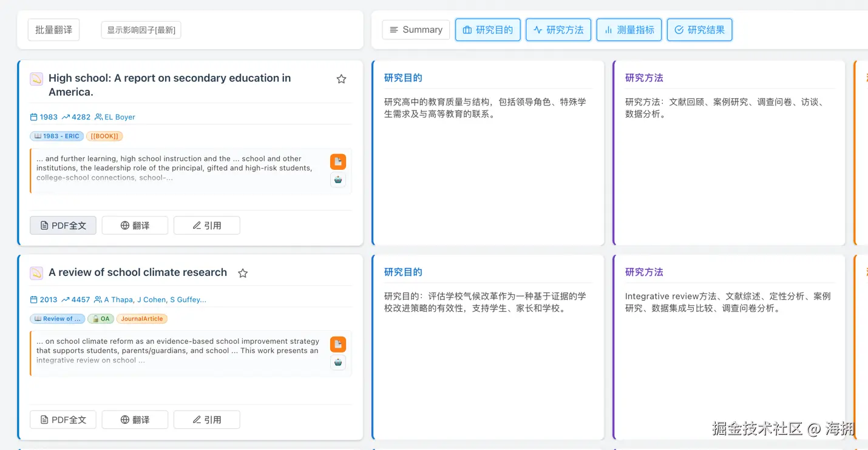Toggle the 测量指标 column filter
This screenshot has width=868, height=450.
click(x=629, y=30)
